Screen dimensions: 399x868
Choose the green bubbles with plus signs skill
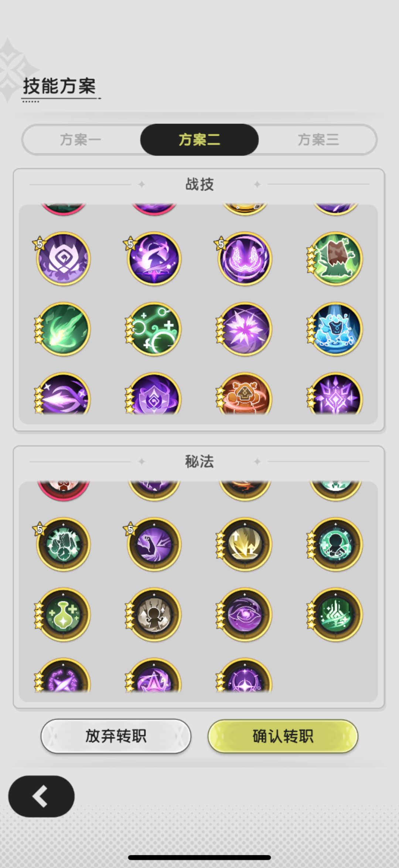point(154,329)
